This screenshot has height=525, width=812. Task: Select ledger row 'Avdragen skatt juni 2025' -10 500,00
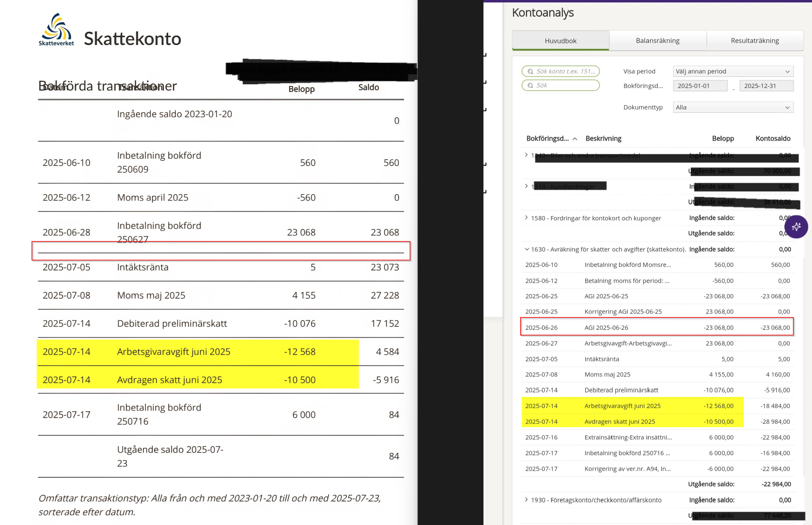point(657,421)
